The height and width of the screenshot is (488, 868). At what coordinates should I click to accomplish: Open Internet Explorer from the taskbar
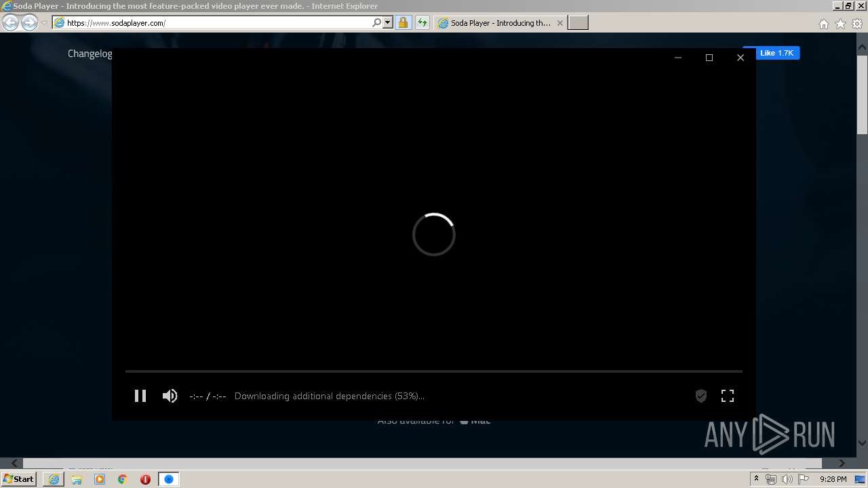[x=54, y=479]
